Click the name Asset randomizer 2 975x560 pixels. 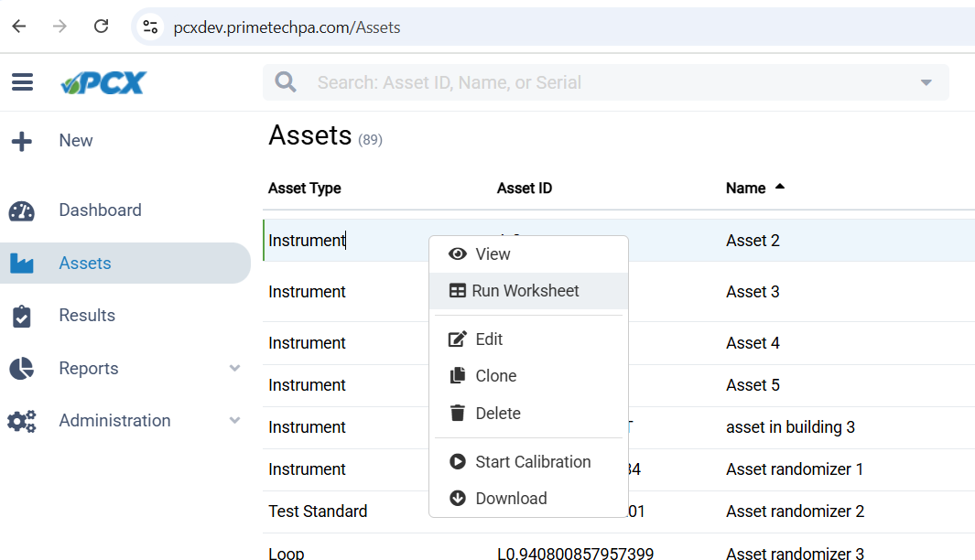click(795, 511)
